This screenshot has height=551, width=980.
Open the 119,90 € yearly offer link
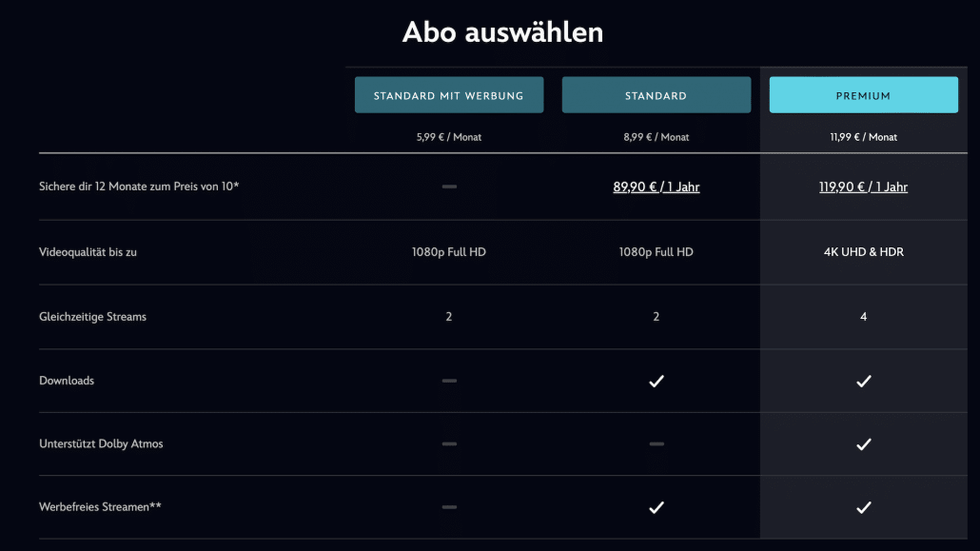pyautogui.click(x=863, y=187)
